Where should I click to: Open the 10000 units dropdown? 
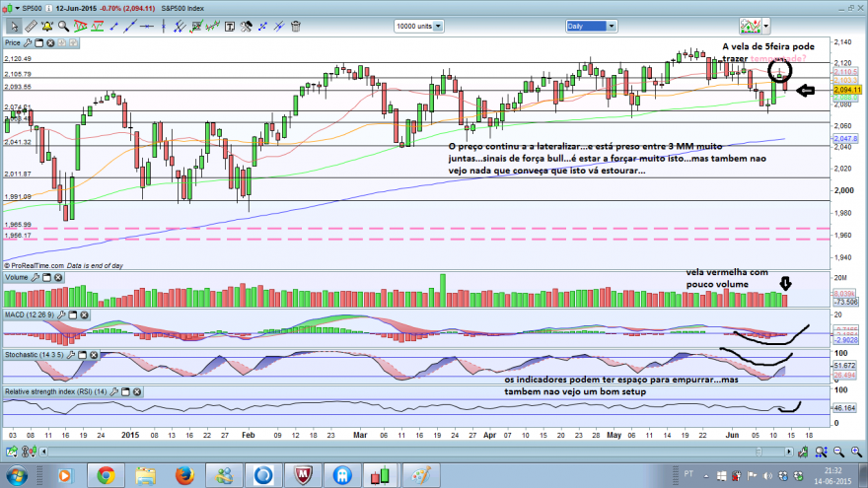[x=418, y=26]
